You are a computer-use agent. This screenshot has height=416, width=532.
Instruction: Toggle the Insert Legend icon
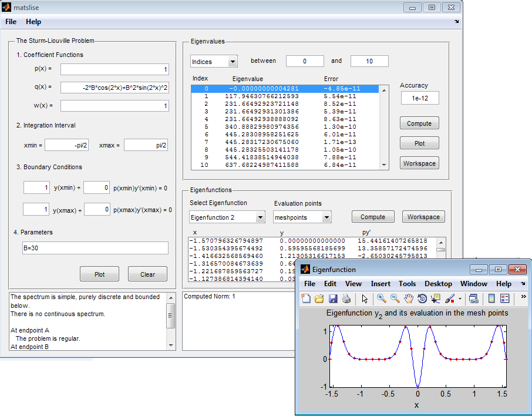click(x=505, y=298)
